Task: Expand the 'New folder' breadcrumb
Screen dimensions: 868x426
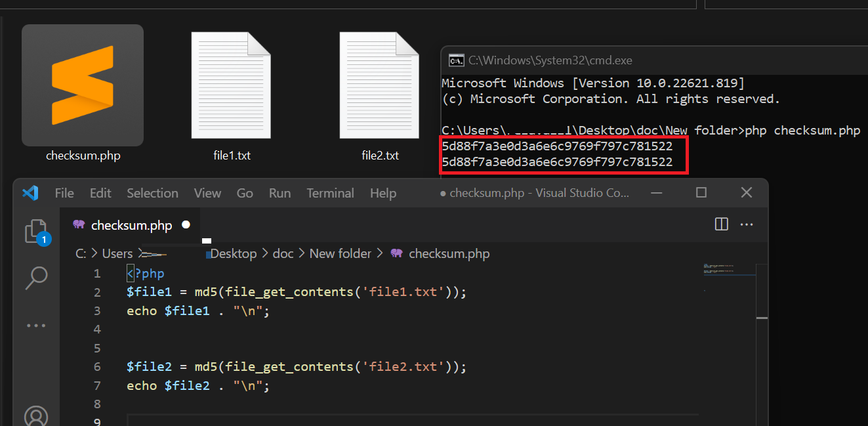Action: (340, 253)
